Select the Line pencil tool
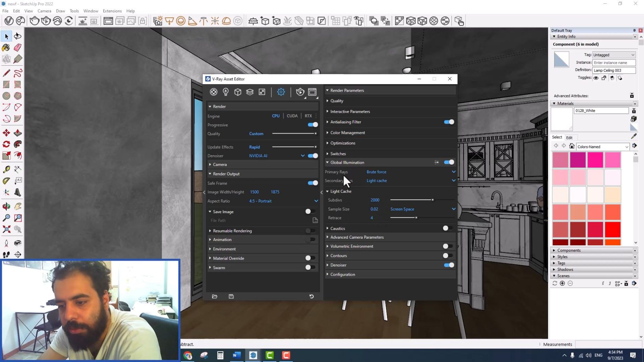 (x=6, y=73)
